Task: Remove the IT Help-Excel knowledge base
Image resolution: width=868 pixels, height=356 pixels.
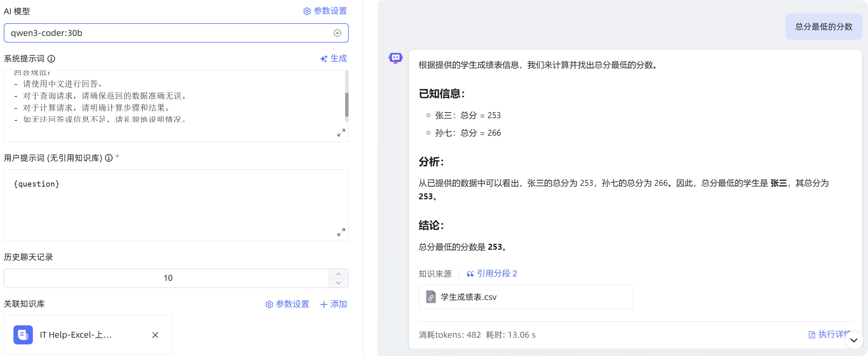Action: (155, 335)
